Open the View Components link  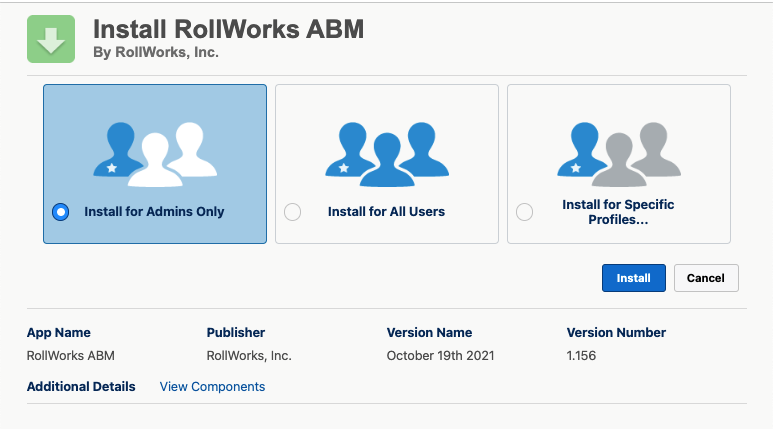pyautogui.click(x=212, y=387)
